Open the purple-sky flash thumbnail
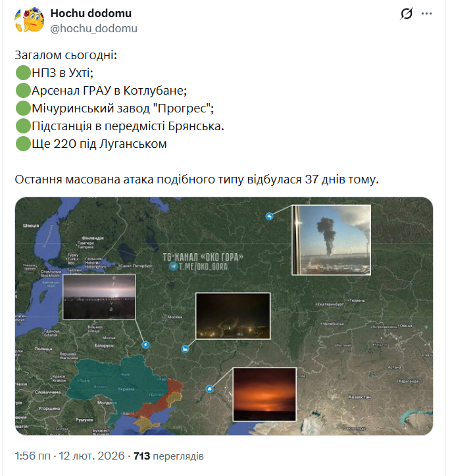 pyautogui.click(x=99, y=297)
